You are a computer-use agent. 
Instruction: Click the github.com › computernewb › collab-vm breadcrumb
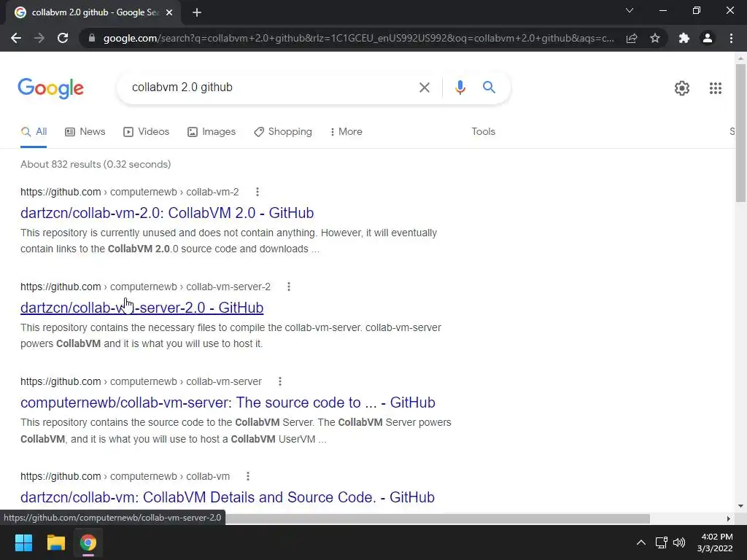tap(125, 476)
